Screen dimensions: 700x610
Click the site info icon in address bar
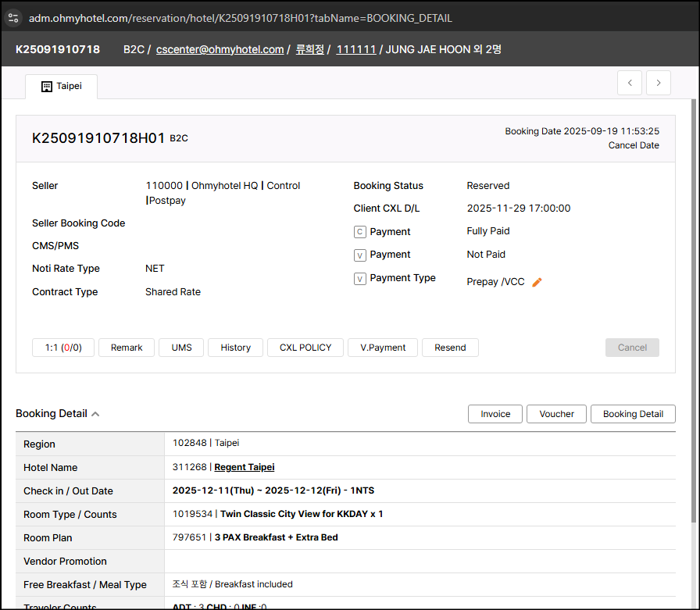tap(13, 17)
